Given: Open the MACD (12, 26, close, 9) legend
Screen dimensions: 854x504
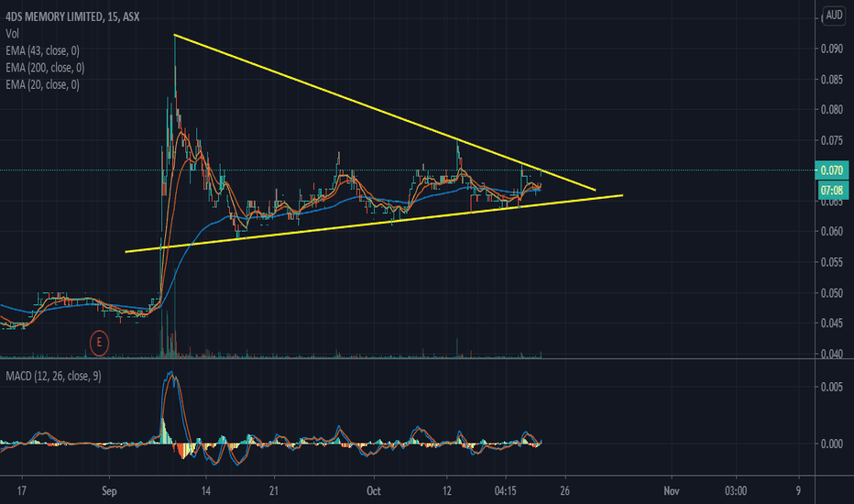Looking at the screenshot, I should pyautogui.click(x=53, y=376).
